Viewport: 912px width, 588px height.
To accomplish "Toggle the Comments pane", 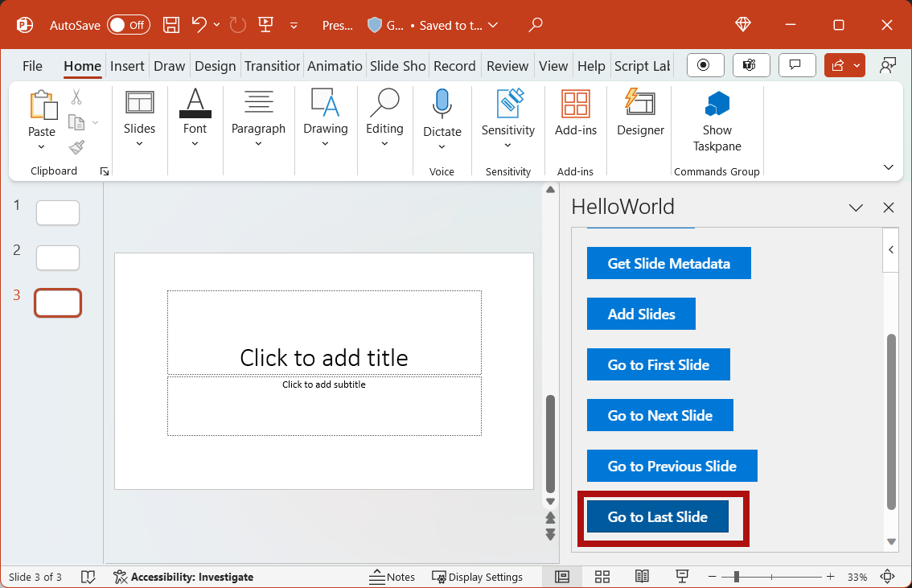I will click(797, 65).
